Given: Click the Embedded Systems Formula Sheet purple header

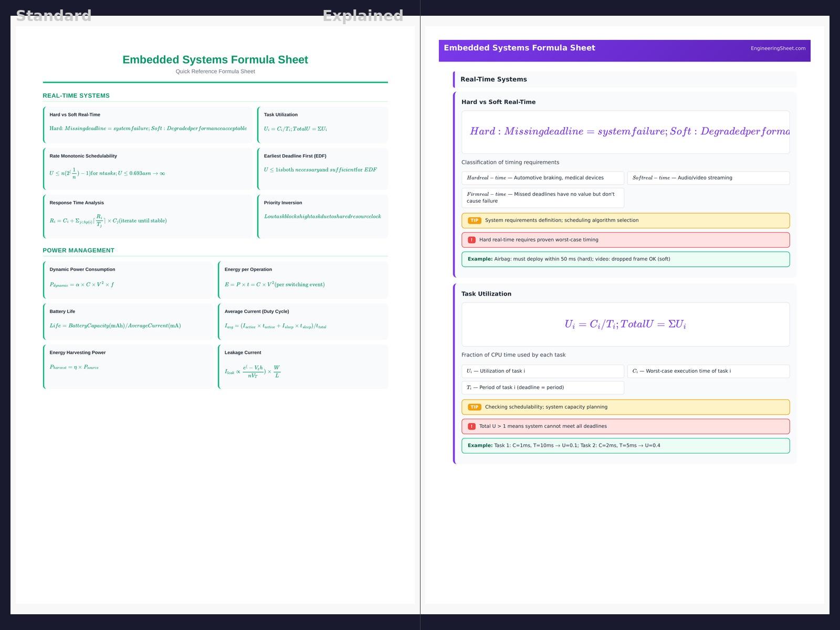Looking at the screenshot, I should coord(519,48).
